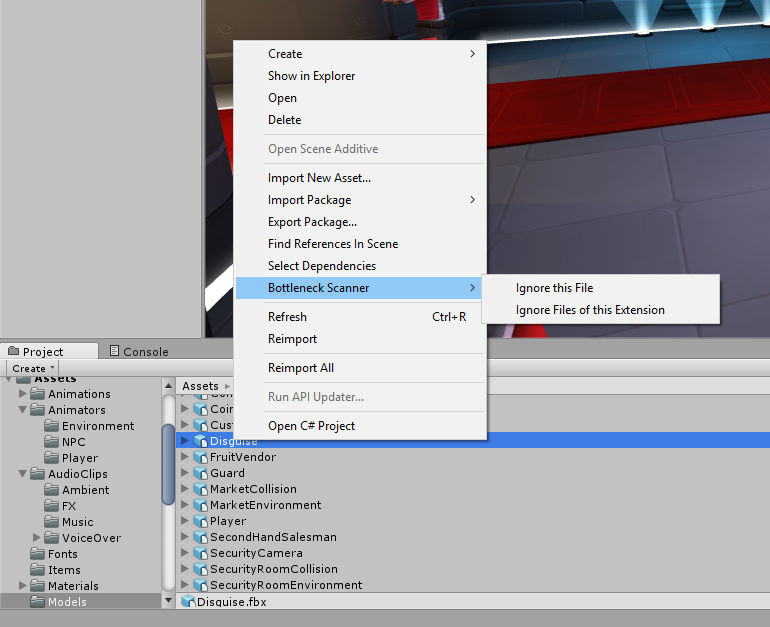This screenshot has width=770, height=627.
Task: Click the Disguise.fbx file icon in footer
Action: click(187, 602)
